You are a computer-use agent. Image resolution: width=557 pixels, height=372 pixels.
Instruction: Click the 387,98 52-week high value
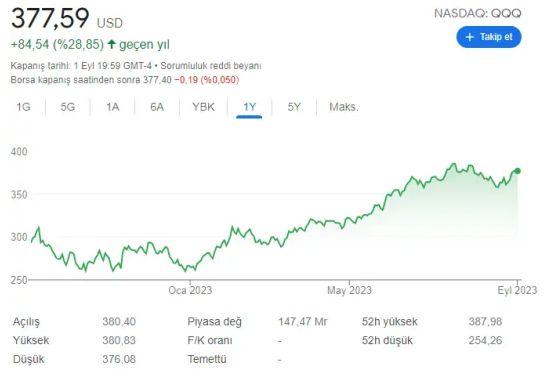485,322
